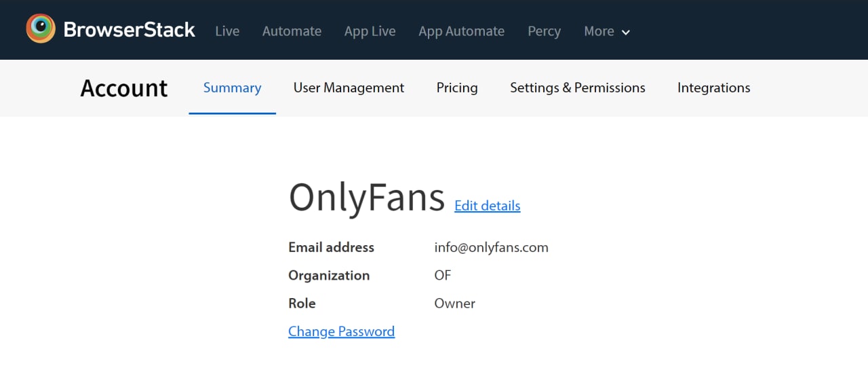868x370 pixels.
Task: Click the Account page heading
Action: tap(124, 88)
